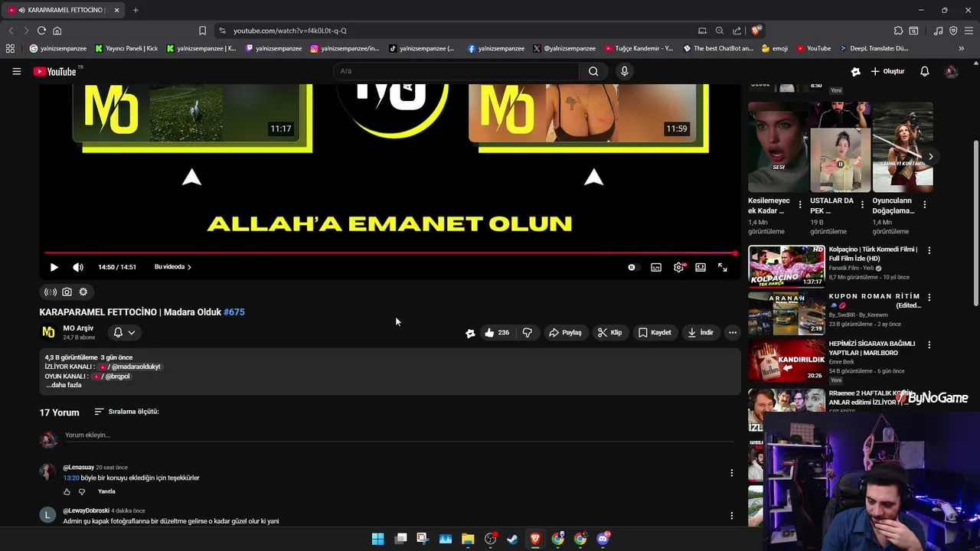This screenshot has width=980, height=551.
Task: Like the video
Action: pyautogui.click(x=497, y=332)
